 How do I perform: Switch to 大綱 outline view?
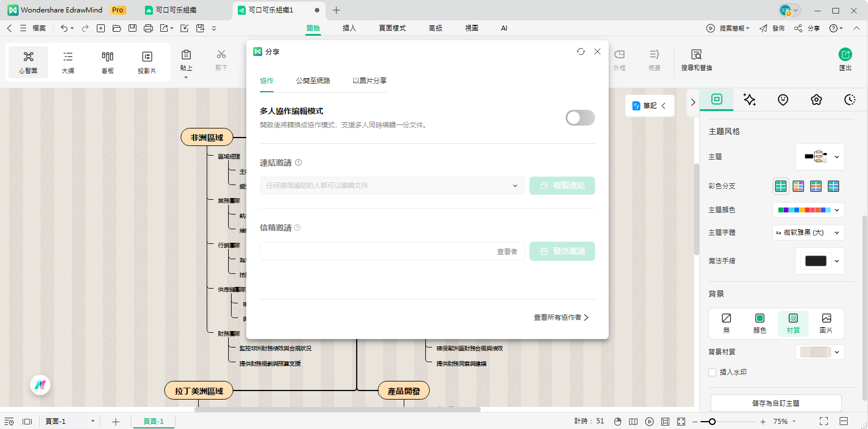68,61
